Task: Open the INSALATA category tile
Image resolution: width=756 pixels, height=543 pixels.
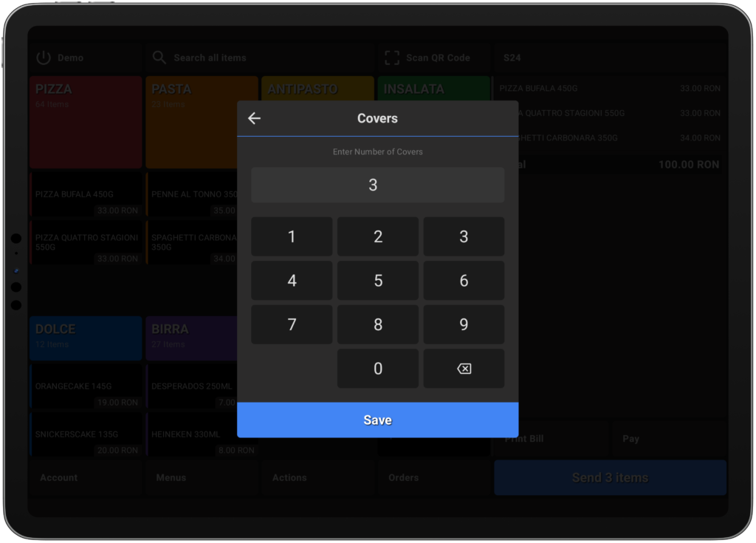Action: click(434, 89)
